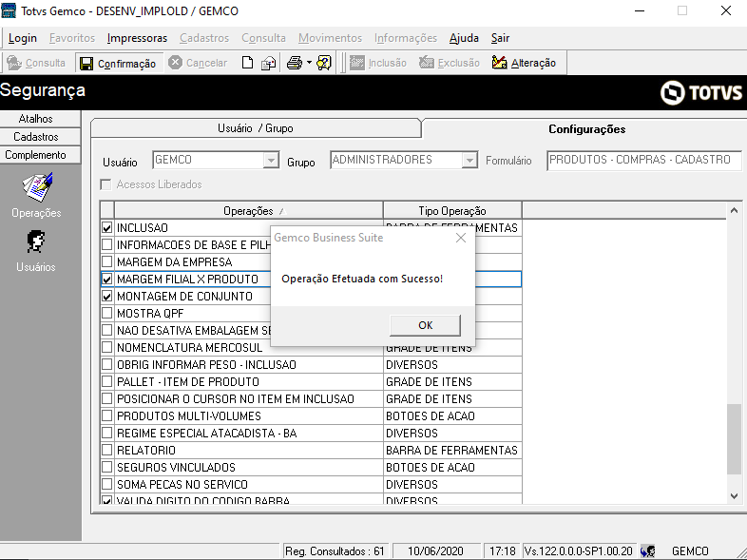Click the Tipo Operação column header
Screen dimensions: 747x560
(x=452, y=211)
